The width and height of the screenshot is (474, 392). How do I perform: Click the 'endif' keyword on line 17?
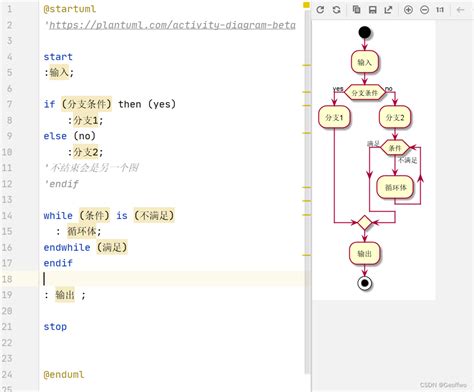pos(58,263)
